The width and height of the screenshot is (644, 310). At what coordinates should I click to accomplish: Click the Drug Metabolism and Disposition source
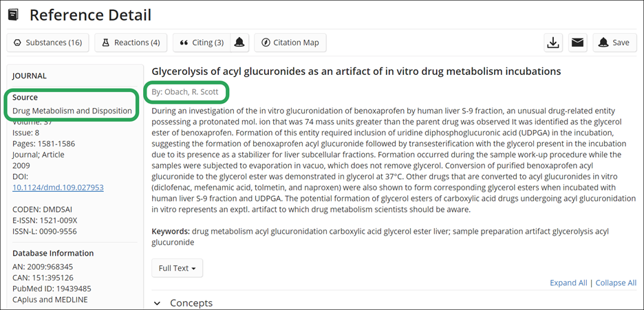coord(72,111)
